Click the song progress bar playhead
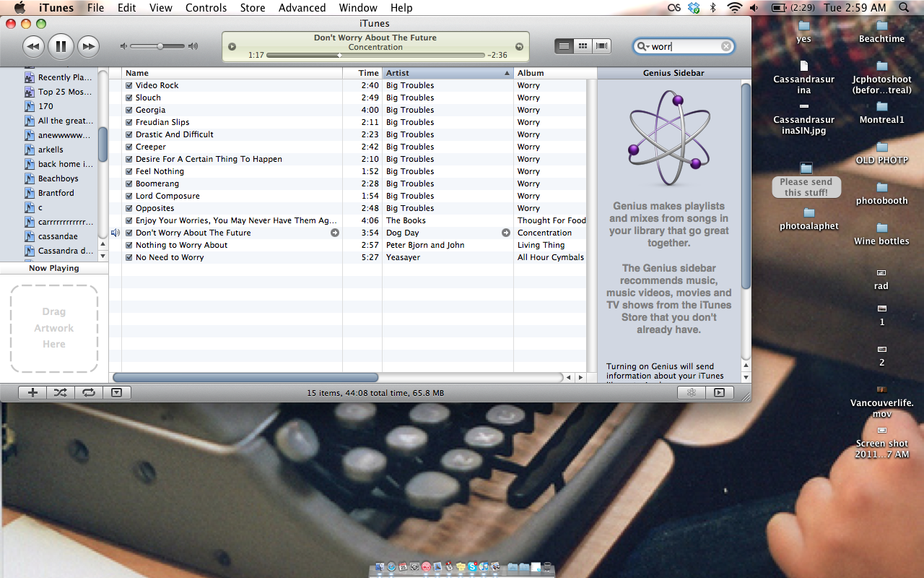Viewport: 924px width, 578px height. click(x=339, y=55)
